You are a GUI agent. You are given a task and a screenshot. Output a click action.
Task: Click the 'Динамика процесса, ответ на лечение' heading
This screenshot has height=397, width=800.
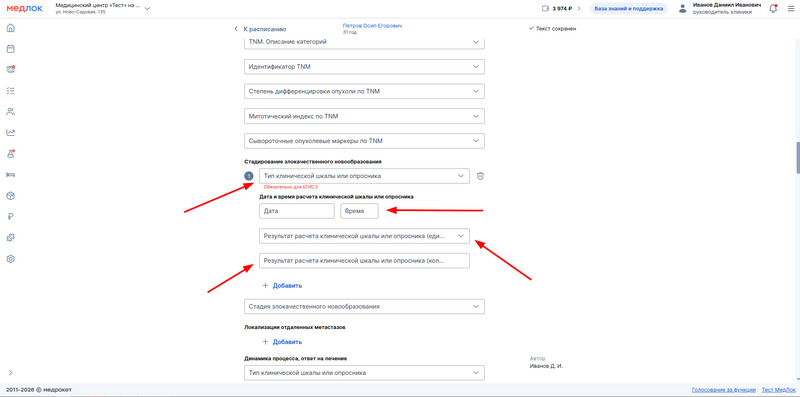click(x=296, y=359)
